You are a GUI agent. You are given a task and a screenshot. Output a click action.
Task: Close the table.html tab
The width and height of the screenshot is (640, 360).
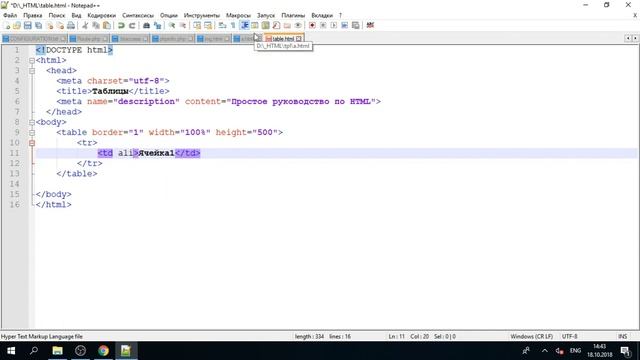(299, 39)
